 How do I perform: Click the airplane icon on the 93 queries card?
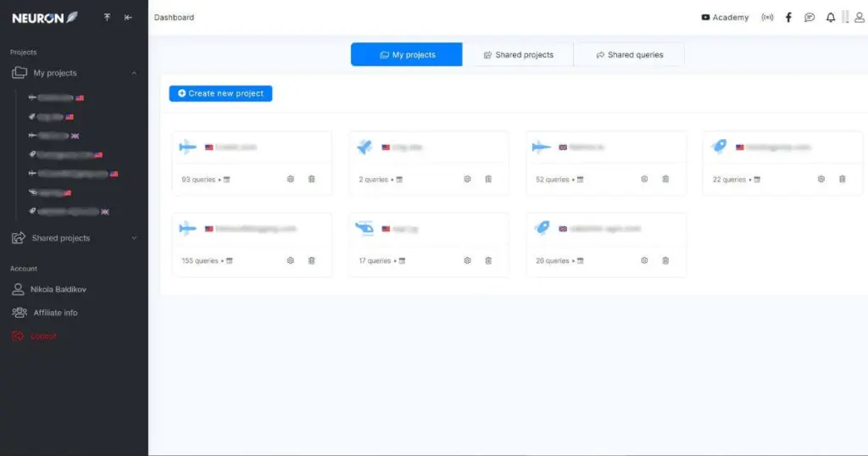coord(187,147)
